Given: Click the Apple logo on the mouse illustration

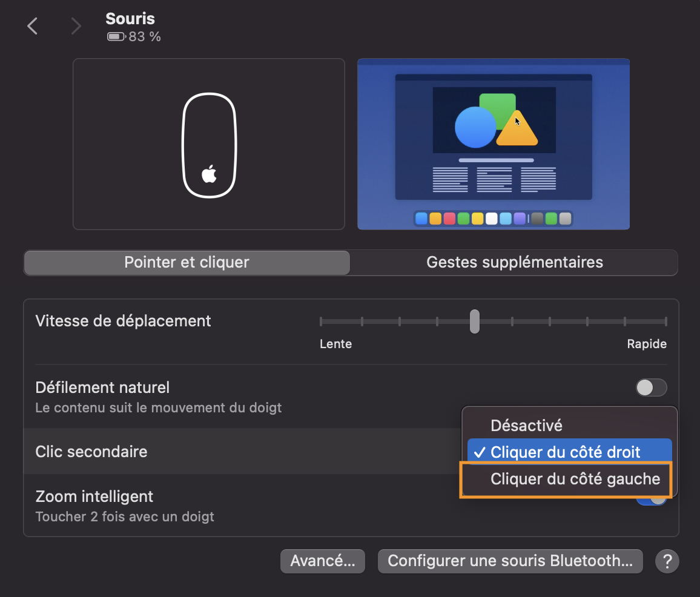Looking at the screenshot, I should click(x=209, y=174).
